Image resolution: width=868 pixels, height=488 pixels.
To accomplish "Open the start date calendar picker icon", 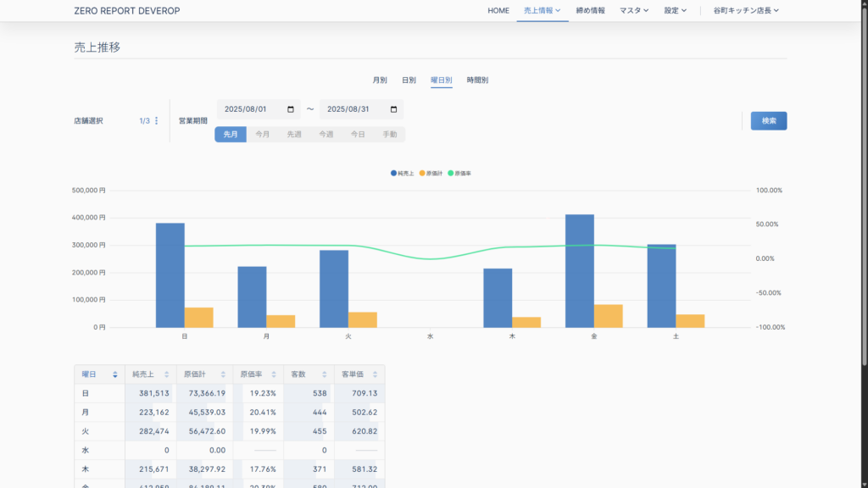I will click(291, 109).
